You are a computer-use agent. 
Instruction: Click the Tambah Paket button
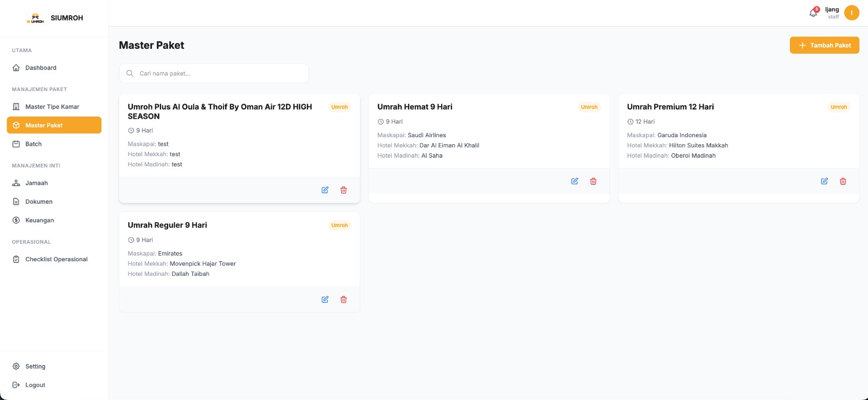point(824,45)
